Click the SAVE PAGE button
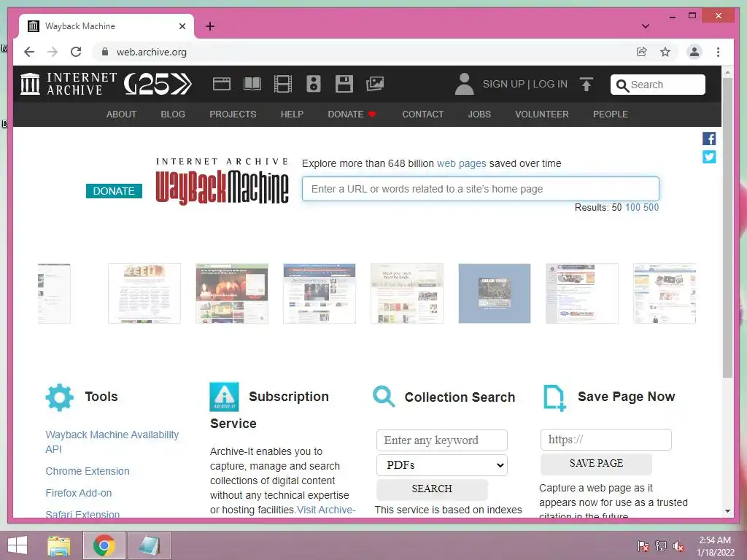 coord(596,463)
